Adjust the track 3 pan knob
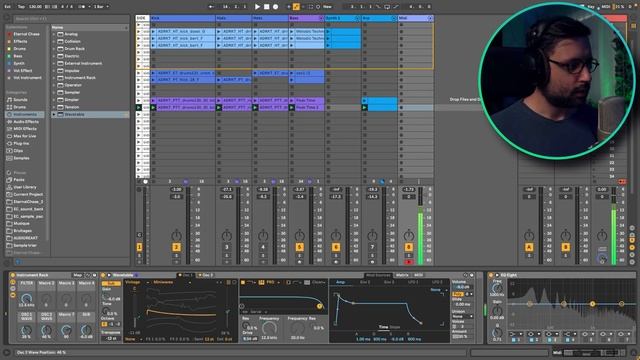The width and height of the screenshot is (640, 360). click(x=227, y=235)
